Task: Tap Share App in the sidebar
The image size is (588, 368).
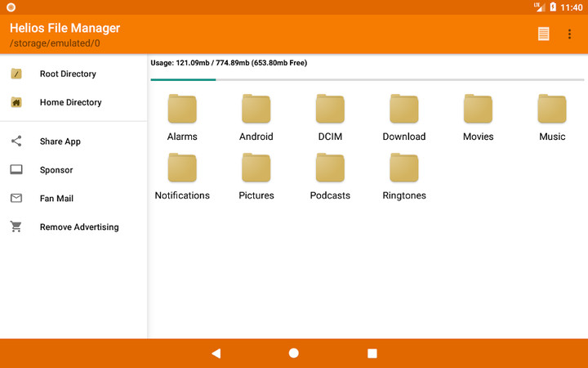Action: click(x=60, y=141)
